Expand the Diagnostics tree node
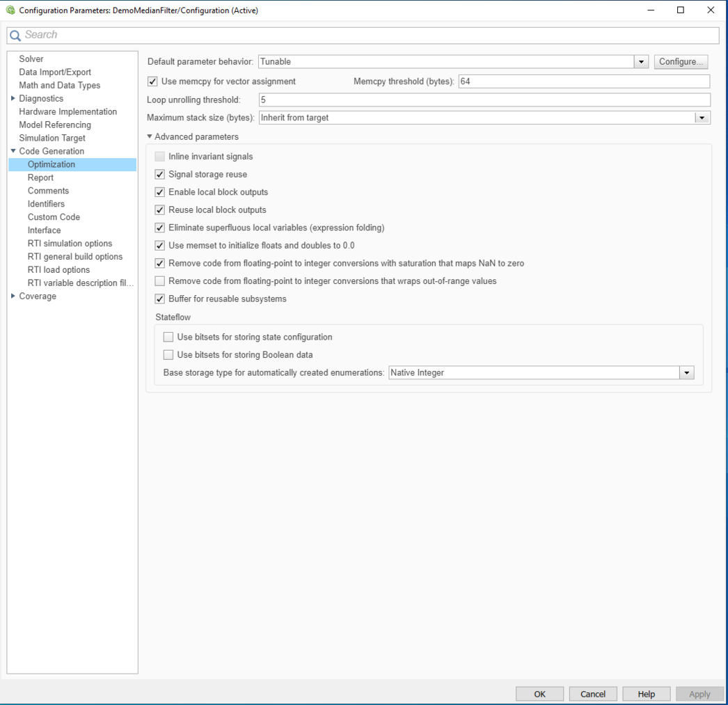The height and width of the screenshot is (705, 728). pos(13,99)
